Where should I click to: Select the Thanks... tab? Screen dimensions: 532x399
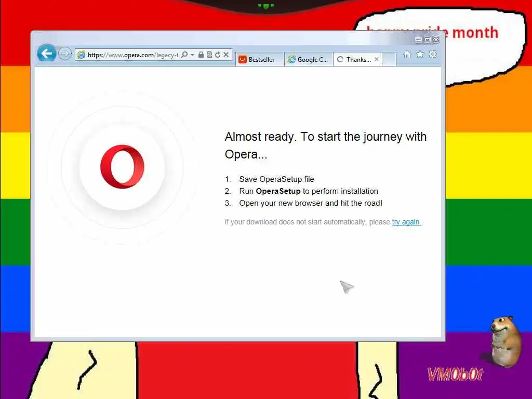357,59
